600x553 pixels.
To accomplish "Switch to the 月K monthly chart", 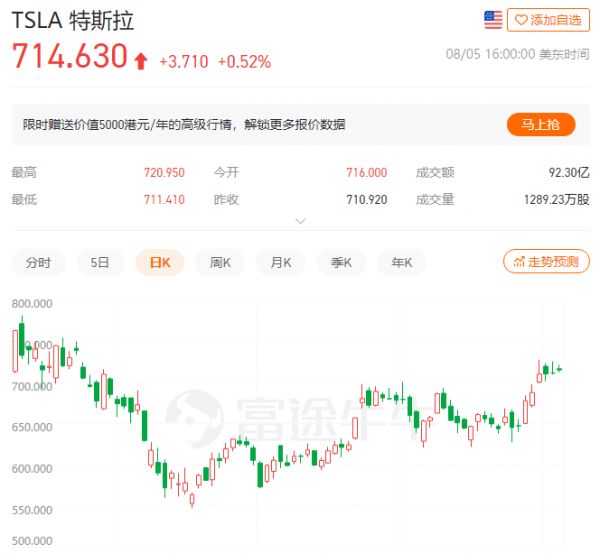I will [280, 262].
